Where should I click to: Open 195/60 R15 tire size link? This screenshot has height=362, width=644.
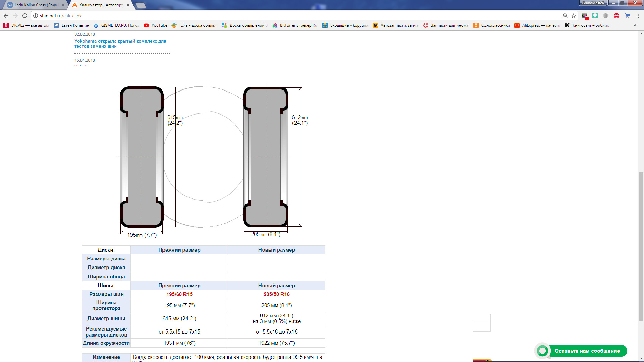[179, 294]
